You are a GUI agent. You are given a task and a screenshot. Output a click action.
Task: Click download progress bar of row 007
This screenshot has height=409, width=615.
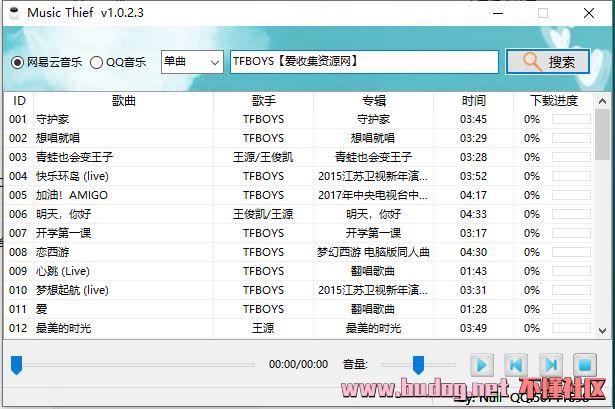(571, 233)
